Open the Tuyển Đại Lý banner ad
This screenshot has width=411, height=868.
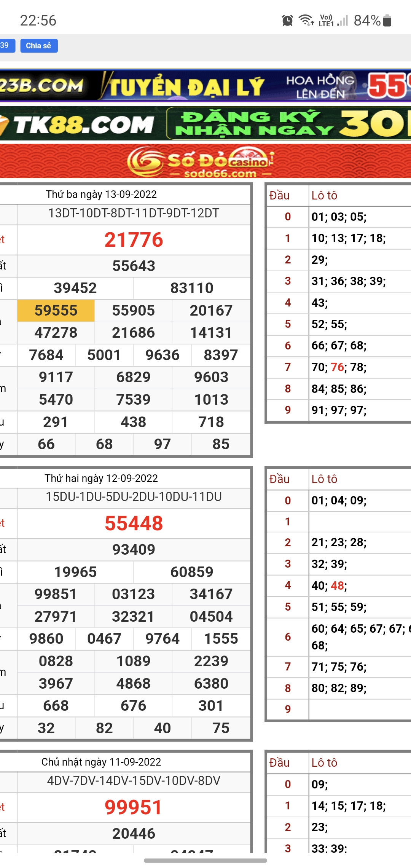[x=205, y=85]
